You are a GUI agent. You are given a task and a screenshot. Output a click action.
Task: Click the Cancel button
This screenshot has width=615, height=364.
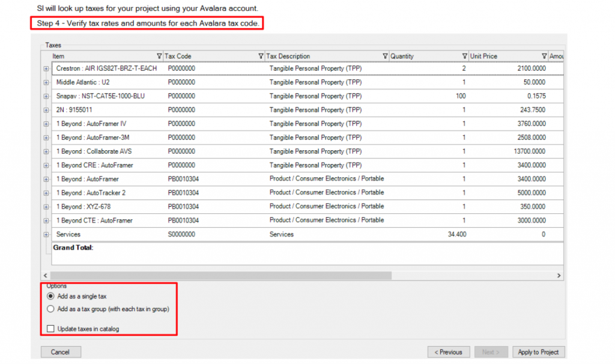[61, 352]
